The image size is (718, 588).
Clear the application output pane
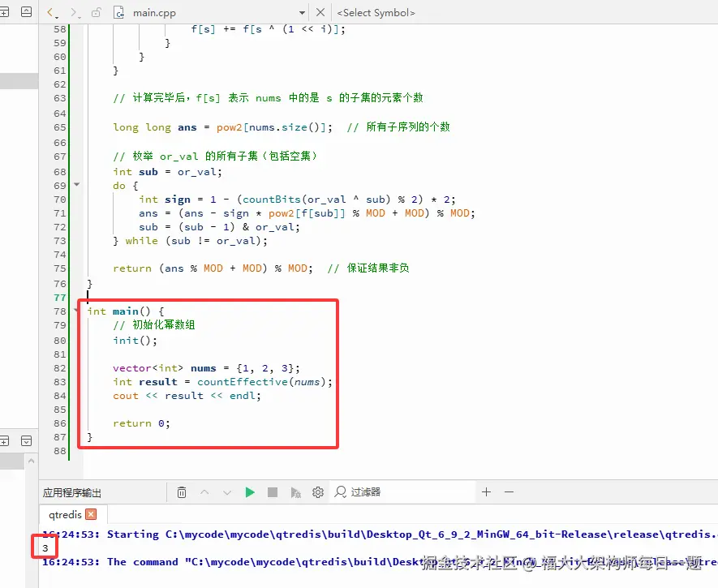coord(182,492)
